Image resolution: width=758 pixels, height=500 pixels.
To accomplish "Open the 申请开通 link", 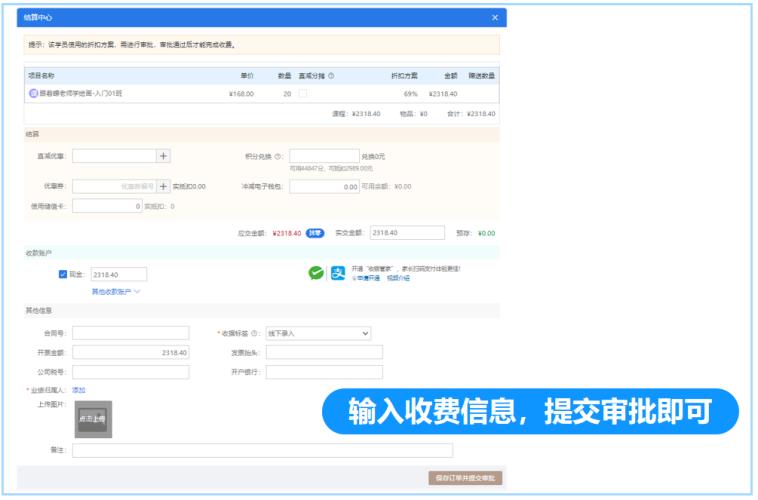I will coord(366,278).
